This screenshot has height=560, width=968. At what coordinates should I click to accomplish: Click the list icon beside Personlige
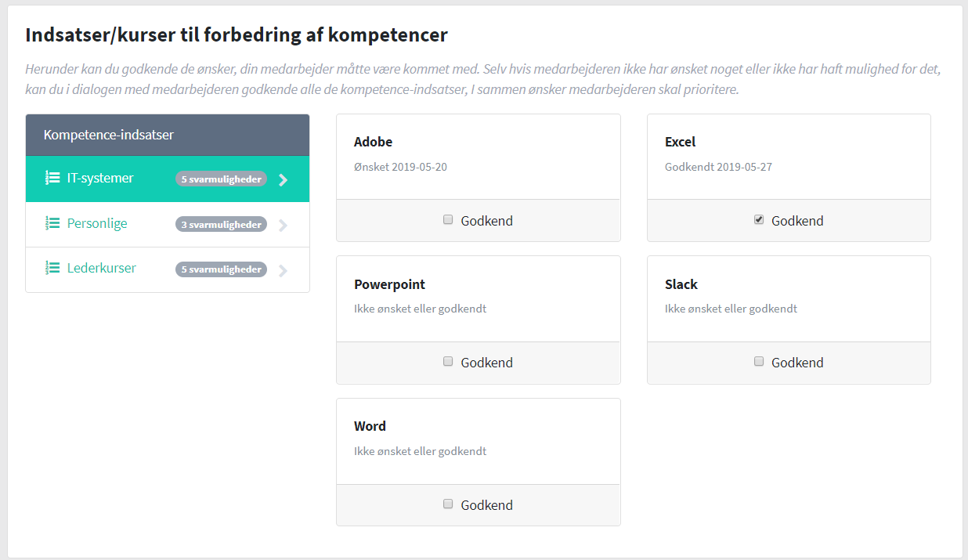[52, 224]
